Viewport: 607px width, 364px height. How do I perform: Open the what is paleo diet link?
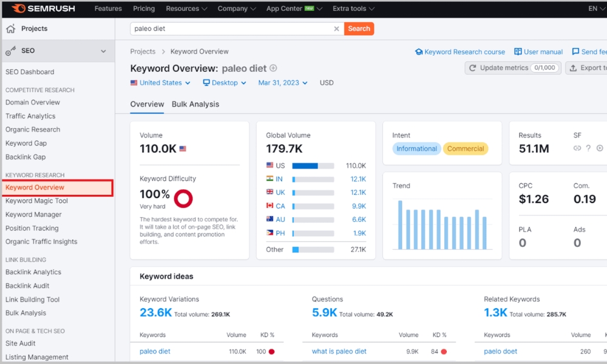(x=339, y=351)
